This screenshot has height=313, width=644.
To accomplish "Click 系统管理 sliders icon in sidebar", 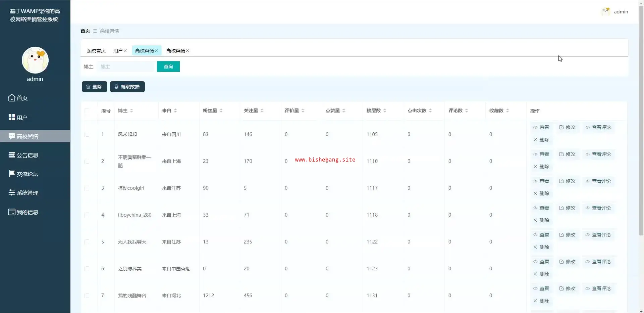I will click(x=12, y=192).
